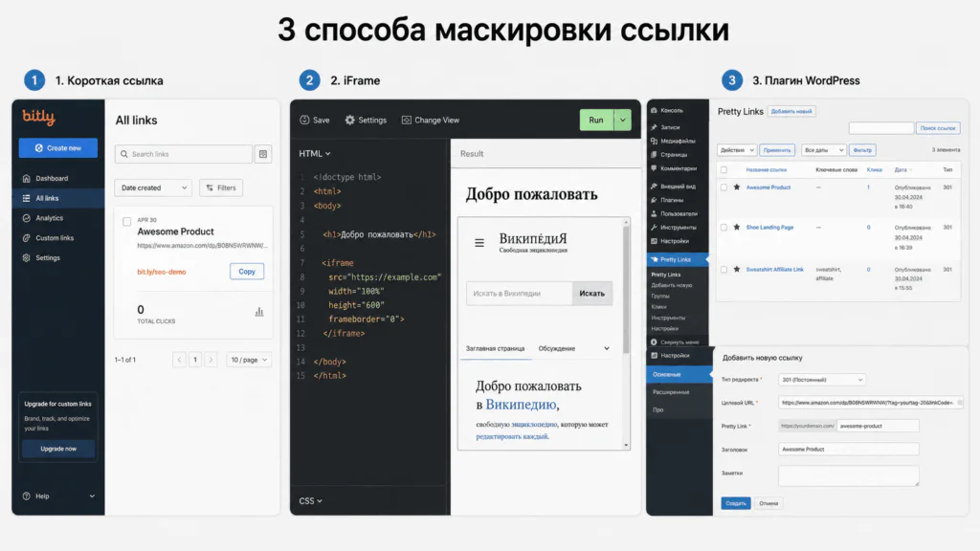Tick the checkbox for WordPress Awesome Product row
This screenshot has height=551, width=980.
point(724,187)
